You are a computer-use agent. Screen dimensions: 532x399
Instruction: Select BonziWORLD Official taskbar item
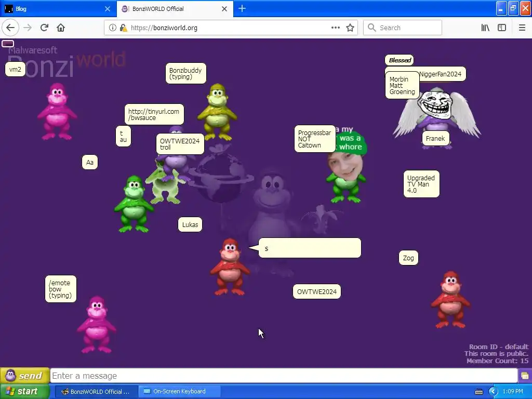pos(96,391)
